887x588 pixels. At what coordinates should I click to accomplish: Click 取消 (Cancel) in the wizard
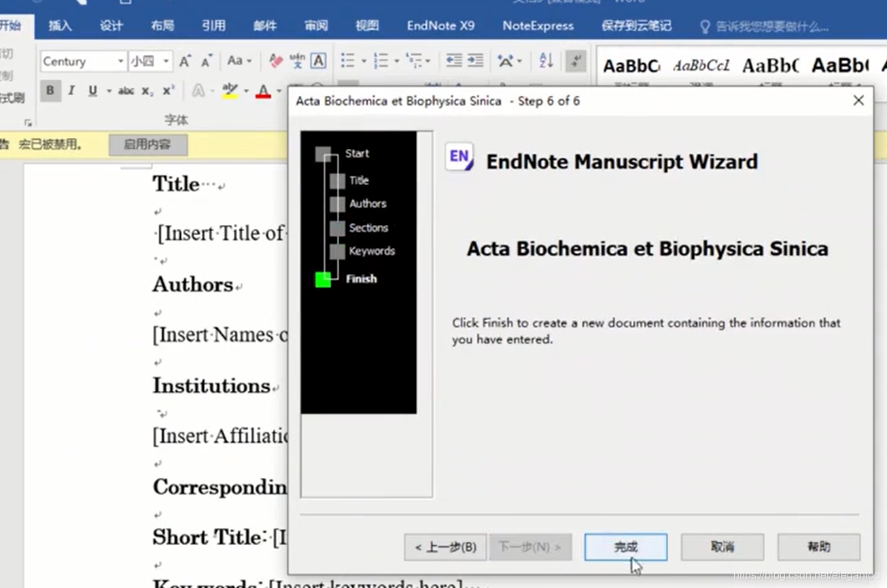click(723, 547)
